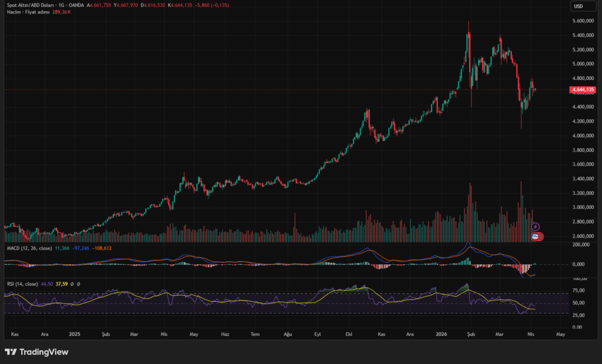Click the 5.600,000 price scale label
602x364 pixels.
click(581, 21)
